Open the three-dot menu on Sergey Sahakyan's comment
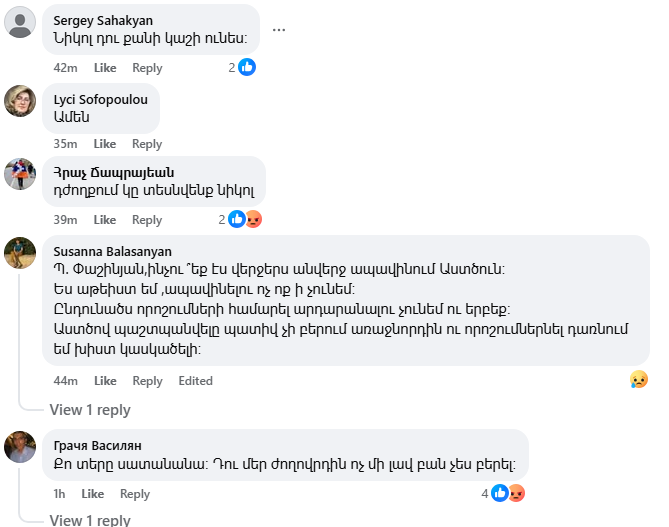The width and height of the screenshot is (669, 527). (x=279, y=29)
